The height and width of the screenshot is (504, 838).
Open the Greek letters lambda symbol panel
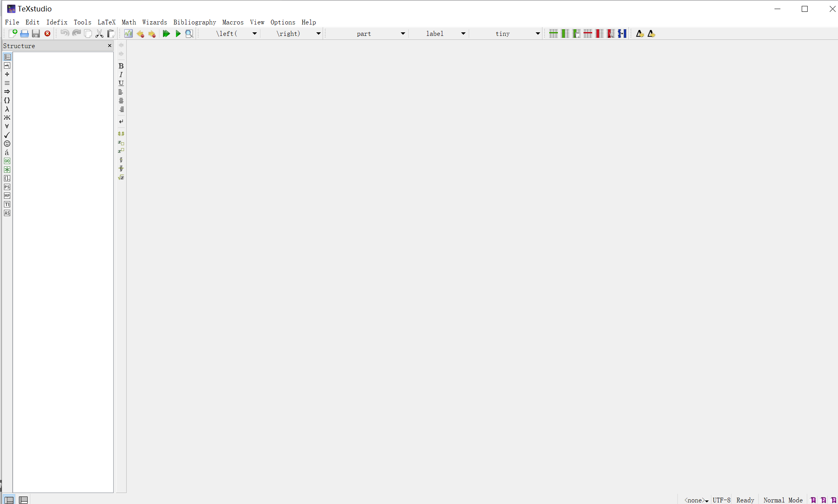(x=7, y=109)
